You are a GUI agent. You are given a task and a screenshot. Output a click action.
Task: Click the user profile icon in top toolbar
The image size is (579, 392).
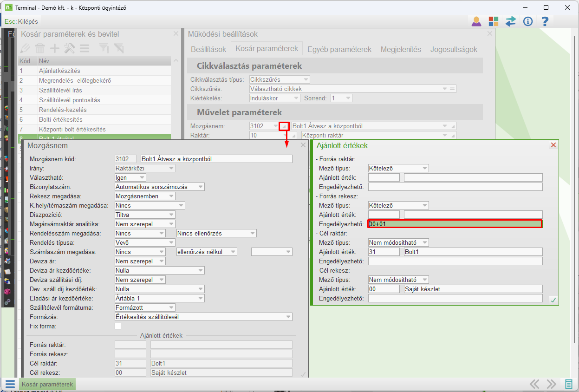click(476, 21)
